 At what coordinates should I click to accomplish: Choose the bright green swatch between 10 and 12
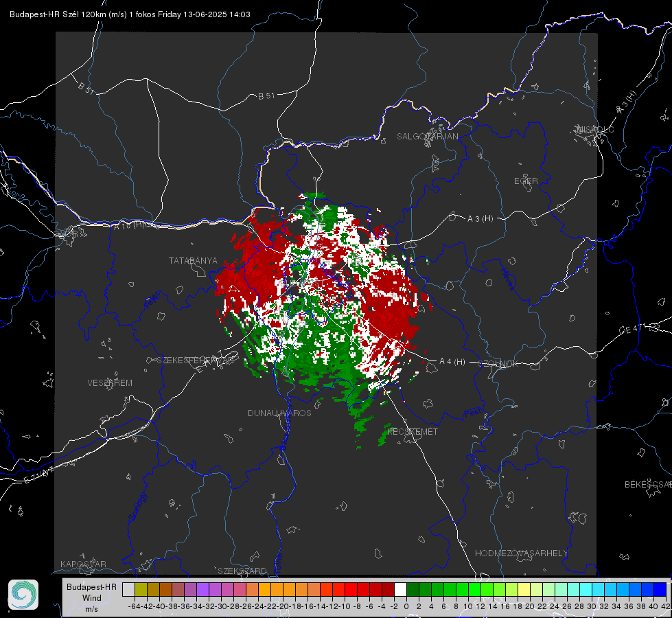pos(474,590)
